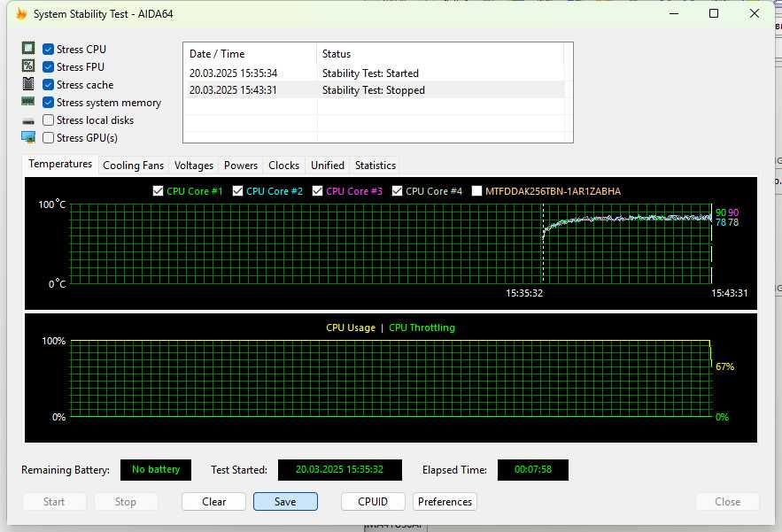
Task: Uncheck the Stress cache checkbox
Action: (49, 85)
